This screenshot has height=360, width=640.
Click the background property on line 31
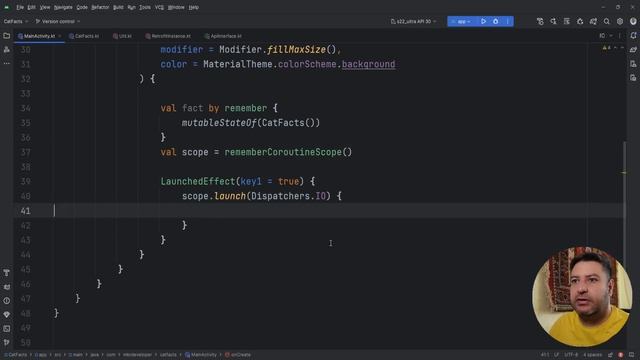pos(368,64)
